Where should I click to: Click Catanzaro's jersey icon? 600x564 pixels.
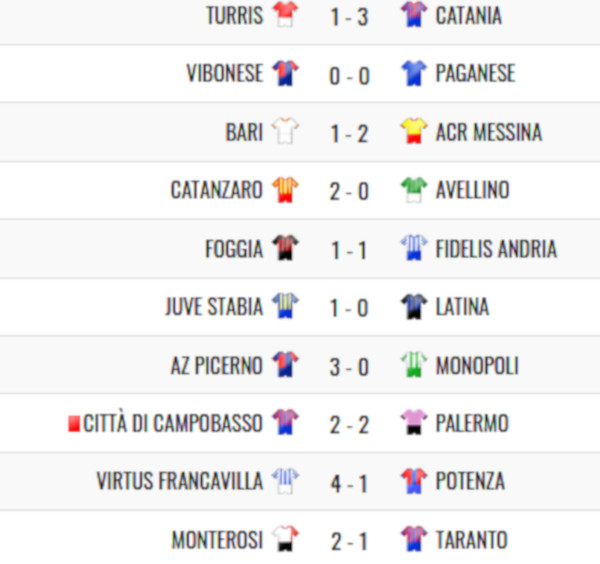pyautogui.click(x=285, y=189)
